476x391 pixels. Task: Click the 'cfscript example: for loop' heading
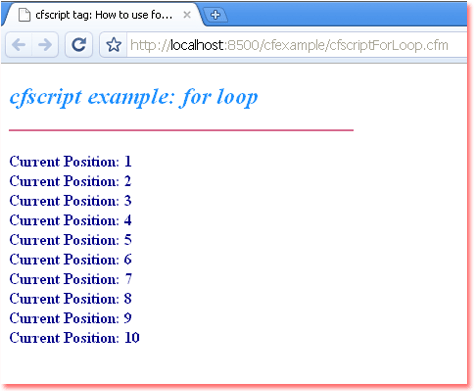click(x=134, y=97)
